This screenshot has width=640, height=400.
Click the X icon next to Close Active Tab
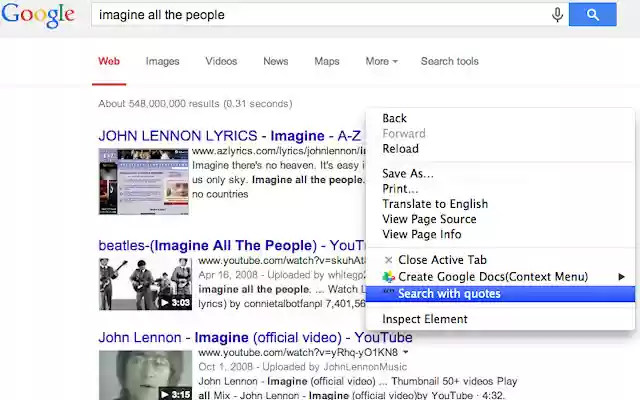389,260
